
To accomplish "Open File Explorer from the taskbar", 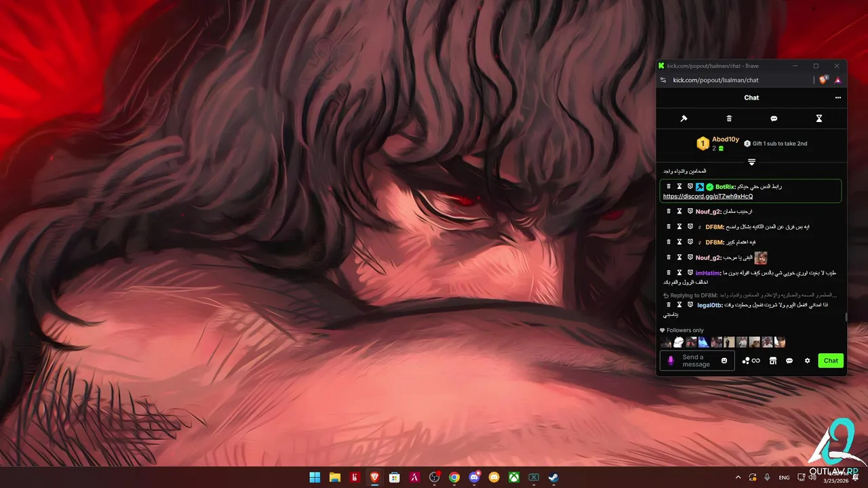I will (x=335, y=477).
